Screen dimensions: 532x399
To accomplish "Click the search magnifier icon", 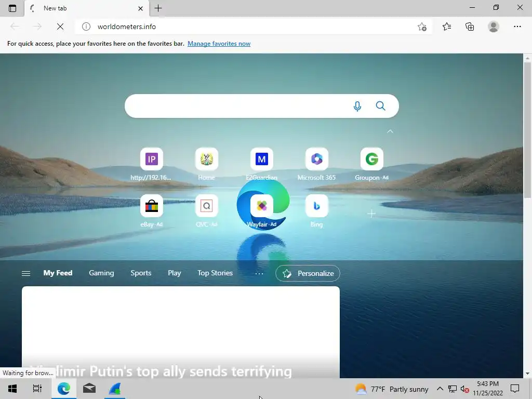I will [x=381, y=106].
